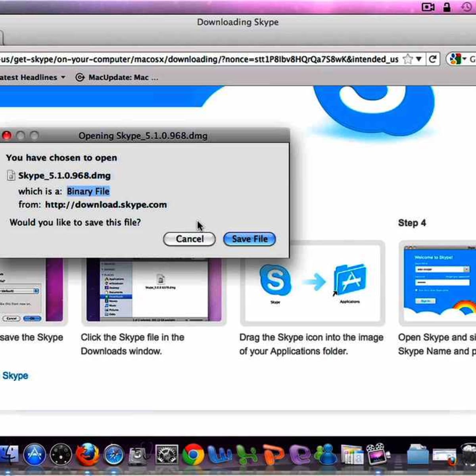Click 'Would you like to save this file?' text
476x476 pixels.
[x=75, y=223]
